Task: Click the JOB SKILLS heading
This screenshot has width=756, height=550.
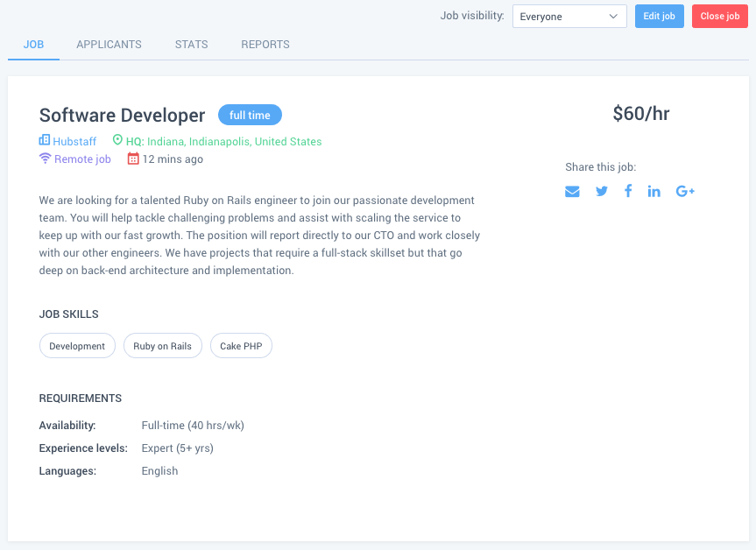Action: [x=68, y=314]
